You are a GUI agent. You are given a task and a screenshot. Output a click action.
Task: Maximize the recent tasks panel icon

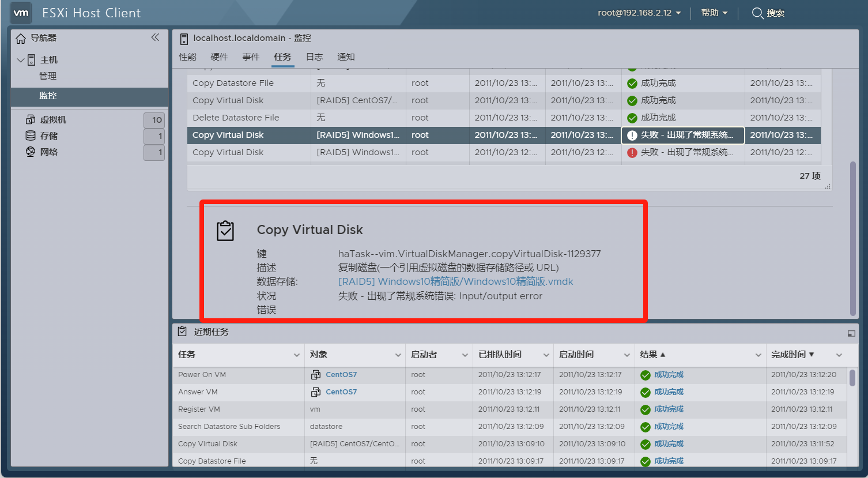tap(851, 333)
